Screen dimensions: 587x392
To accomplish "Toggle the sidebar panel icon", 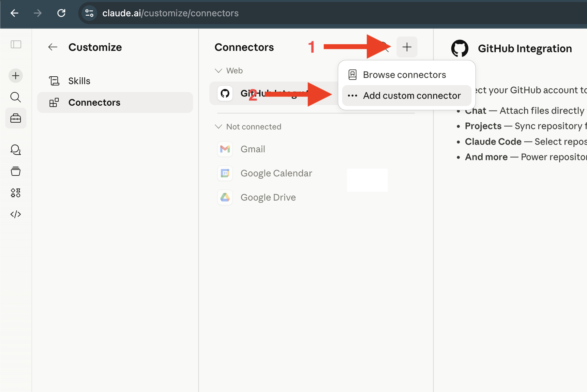I will (x=16, y=44).
